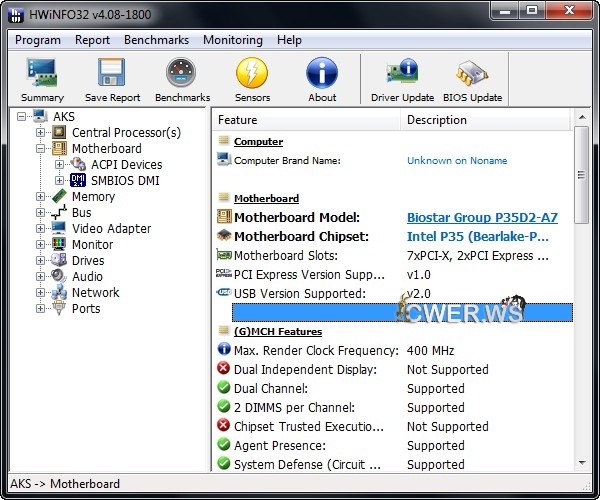Click the BIOS Update chip icon
This screenshot has width=600, height=500.
(471, 79)
